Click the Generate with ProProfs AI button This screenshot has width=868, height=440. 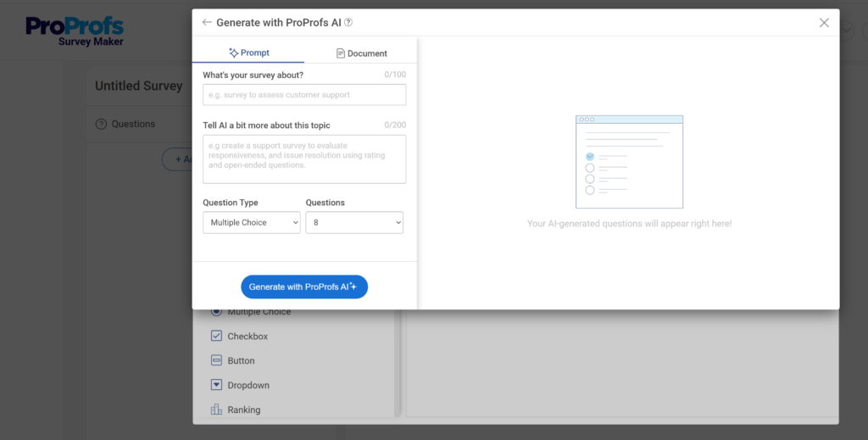point(304,287)
